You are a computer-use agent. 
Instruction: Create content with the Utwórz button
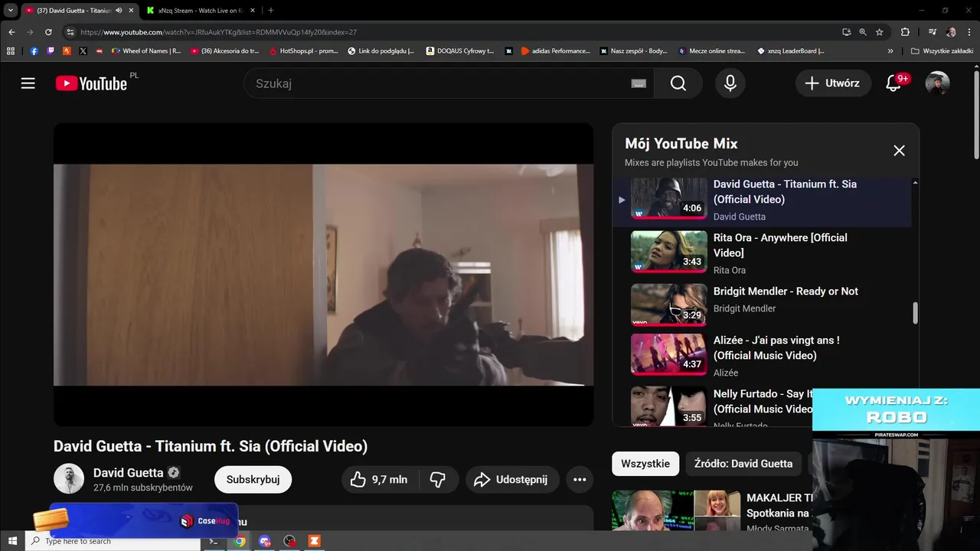(833, 83)
